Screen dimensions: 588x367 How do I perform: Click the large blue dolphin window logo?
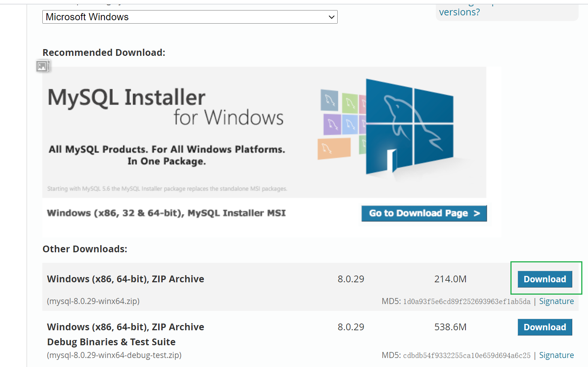click(x=409, y=127)
